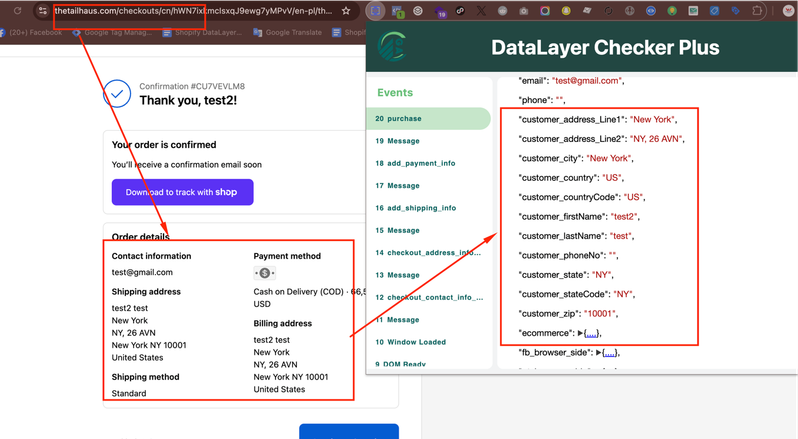Select the 20 purchase event

coord(429,119)
